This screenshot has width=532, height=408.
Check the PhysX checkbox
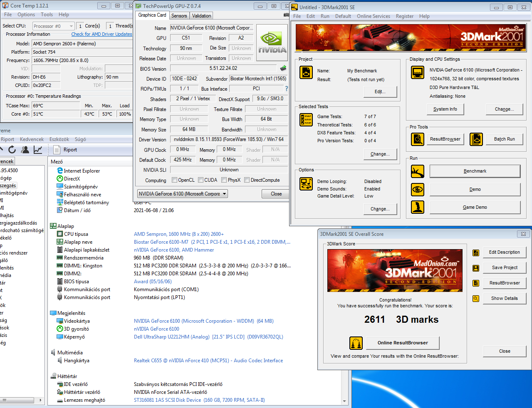point(224,180)
